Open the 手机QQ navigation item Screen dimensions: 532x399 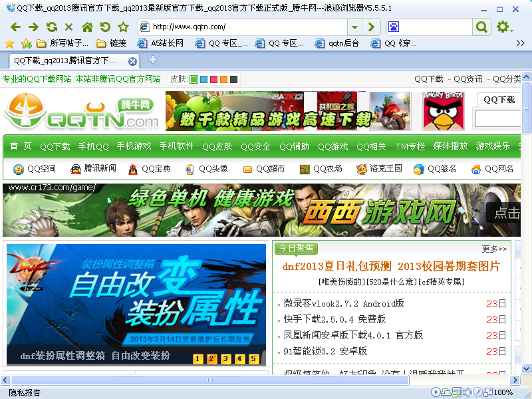[93, 146]
